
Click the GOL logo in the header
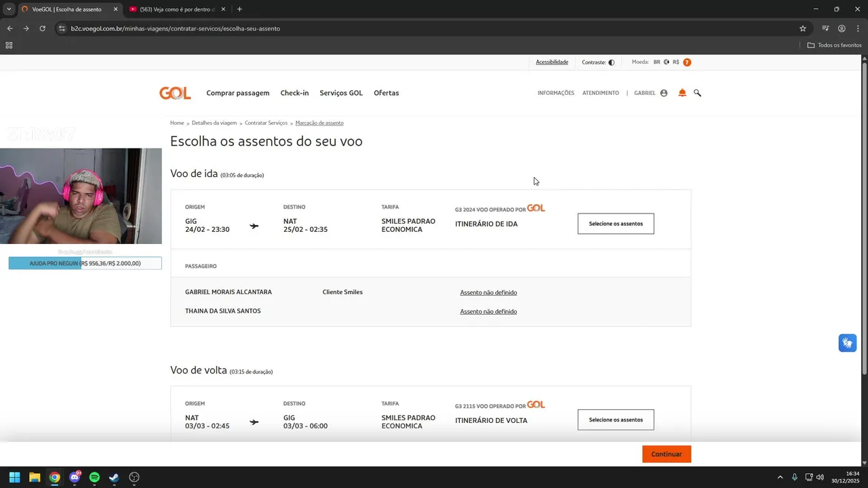[175, 93]
